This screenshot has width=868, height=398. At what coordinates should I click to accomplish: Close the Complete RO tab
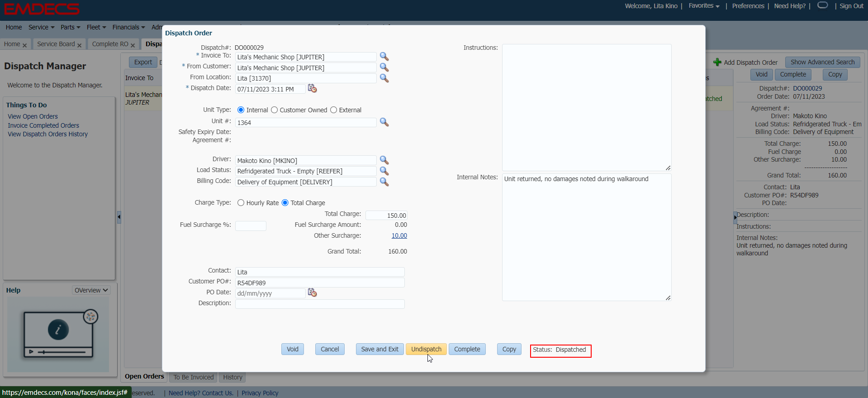click(133, 45)
